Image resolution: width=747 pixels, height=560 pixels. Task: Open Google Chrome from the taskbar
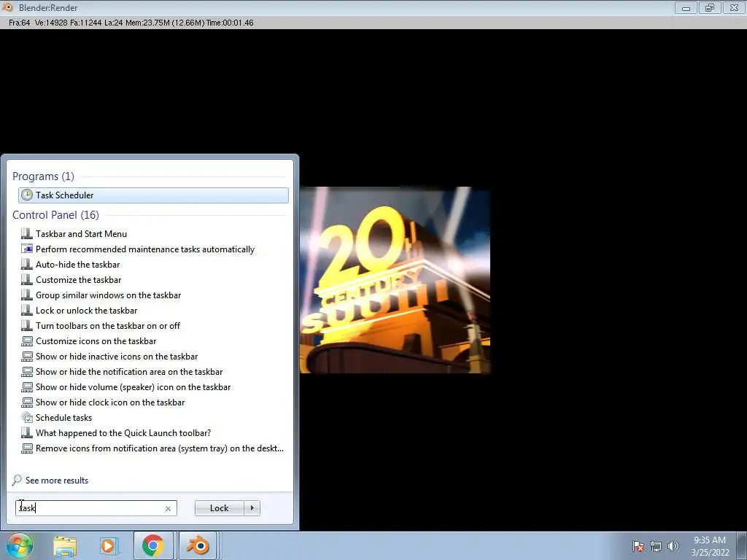coord(153,545)
